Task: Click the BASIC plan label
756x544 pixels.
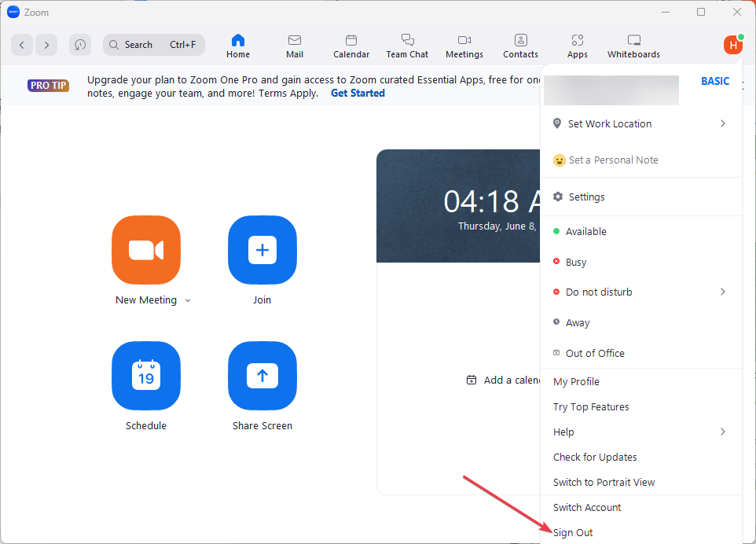Action: pyautogui.click(x=715, y=81)
